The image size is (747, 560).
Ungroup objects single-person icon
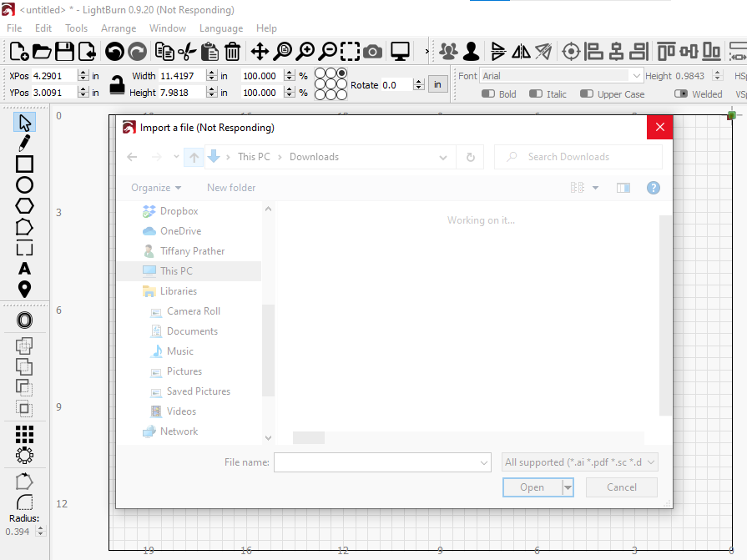472,51
